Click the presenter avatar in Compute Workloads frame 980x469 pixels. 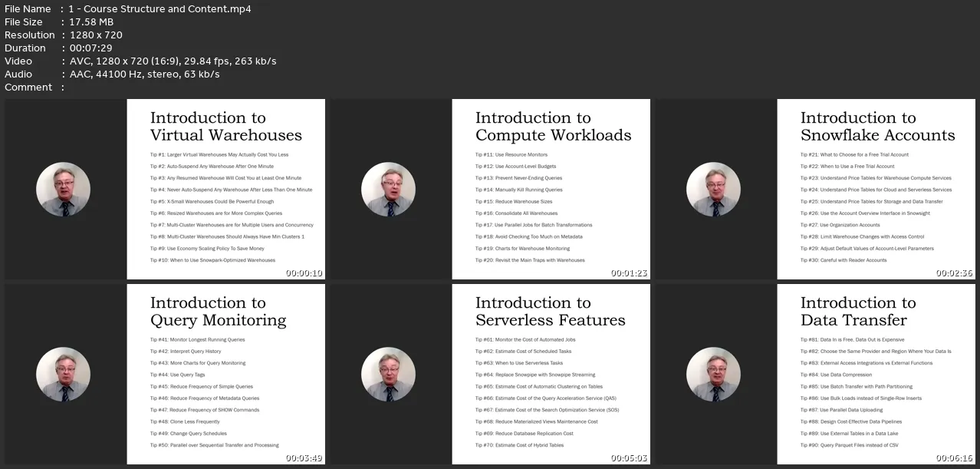pos(388,190)
